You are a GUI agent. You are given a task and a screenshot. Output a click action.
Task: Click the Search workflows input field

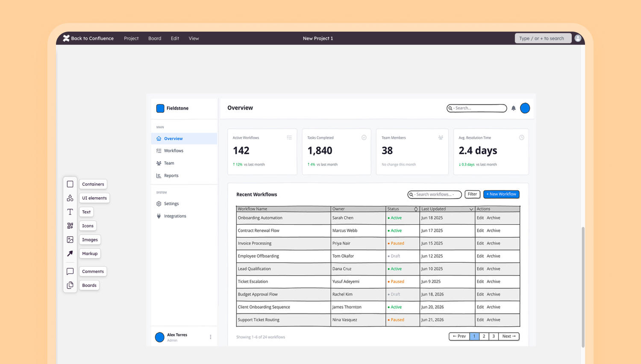click(x=435, y=194)
